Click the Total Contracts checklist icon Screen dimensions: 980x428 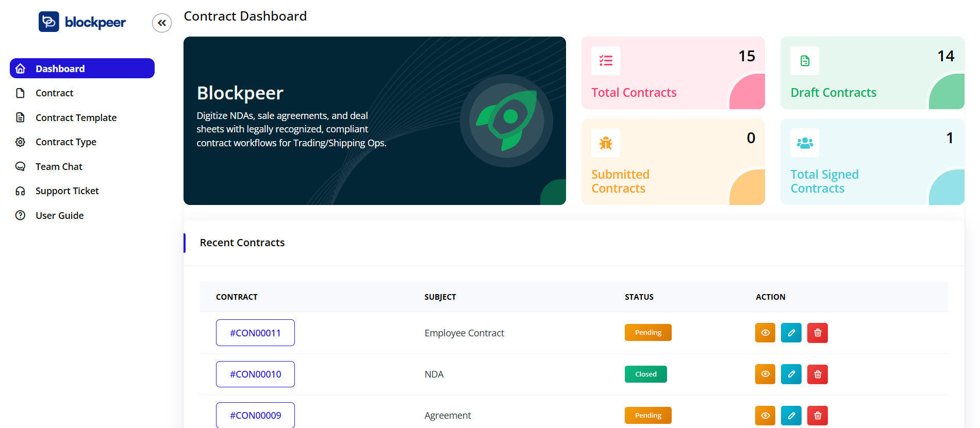(x=605, y=61)
